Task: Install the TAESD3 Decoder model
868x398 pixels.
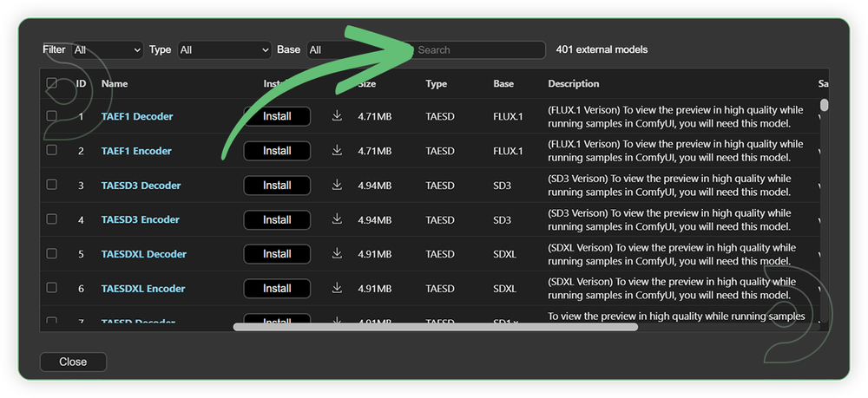Action: (278, 186)
